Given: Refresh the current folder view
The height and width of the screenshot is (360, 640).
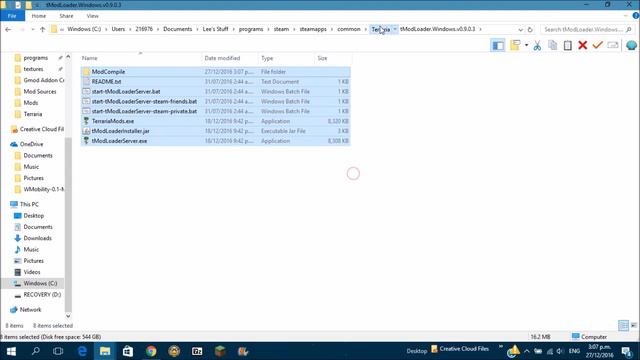Looking at the screenshot, I should point(530,29).
